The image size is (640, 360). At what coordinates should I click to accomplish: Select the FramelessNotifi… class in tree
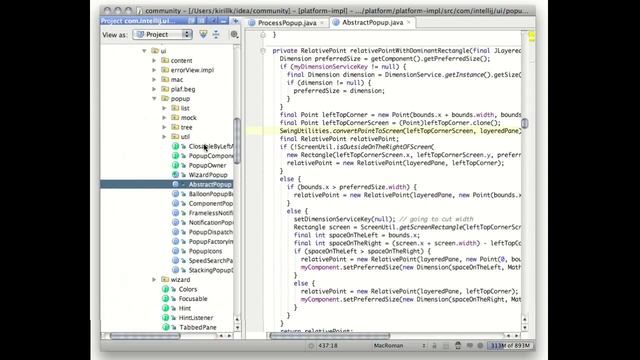click(211, 213)
